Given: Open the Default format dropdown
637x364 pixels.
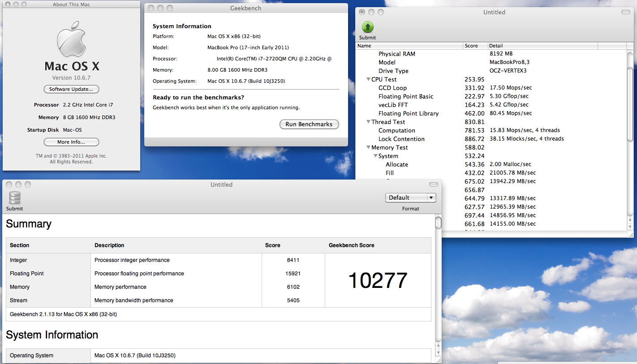Looking at the screenshot, I should [x=410, y=197].
